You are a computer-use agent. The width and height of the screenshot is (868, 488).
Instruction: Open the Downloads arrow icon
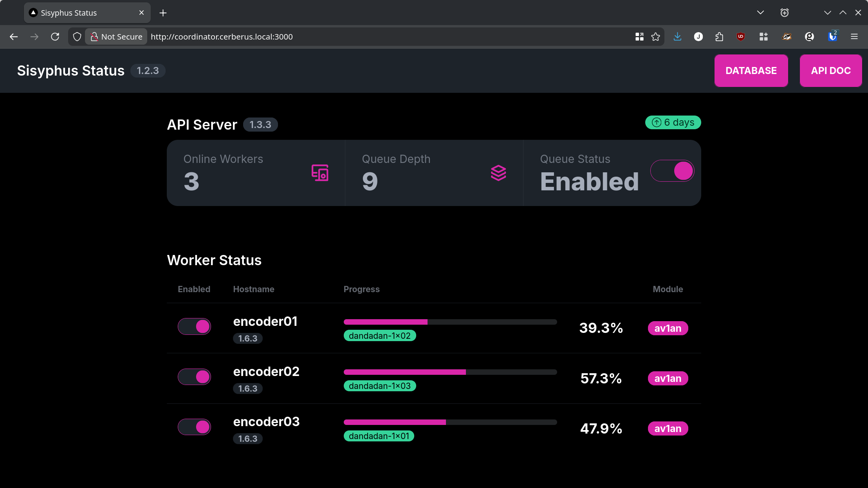[677, 37]
